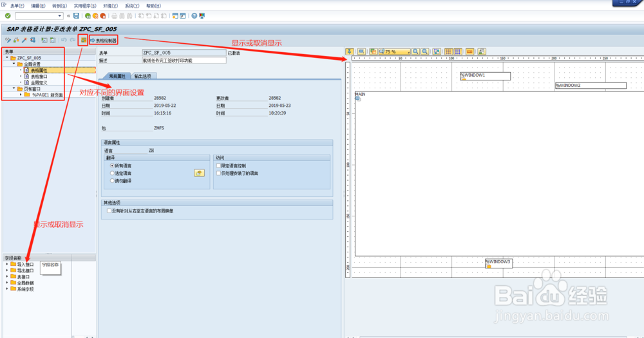Open the 转到(G) menu
This screenshot has width=644, height=338.
pos(59,6)
